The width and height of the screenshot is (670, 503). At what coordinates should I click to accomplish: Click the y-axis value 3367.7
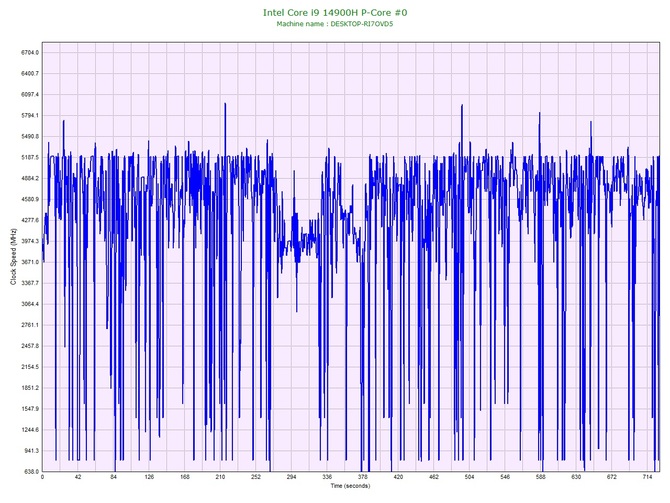30,283
